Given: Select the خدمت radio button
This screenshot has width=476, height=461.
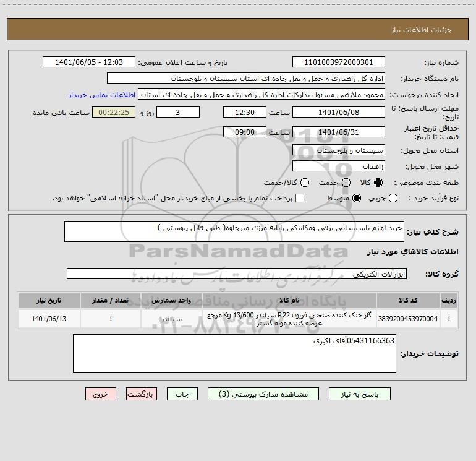Looking at the screenshot, I should tap(346, 183).
